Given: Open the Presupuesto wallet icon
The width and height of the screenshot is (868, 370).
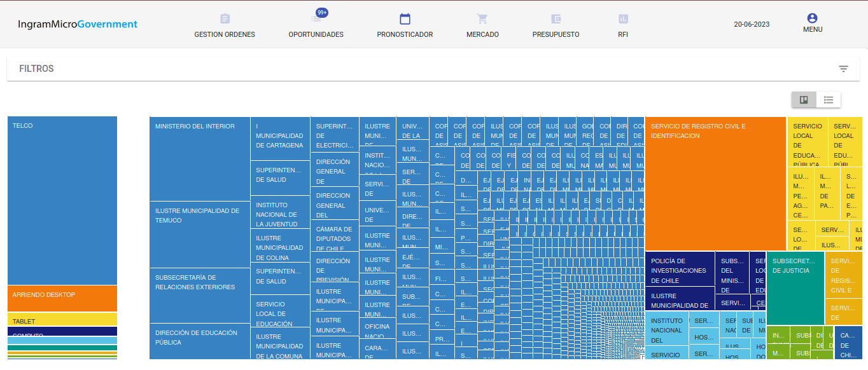Looking at the screenshot, I should [x=556, y=19].
